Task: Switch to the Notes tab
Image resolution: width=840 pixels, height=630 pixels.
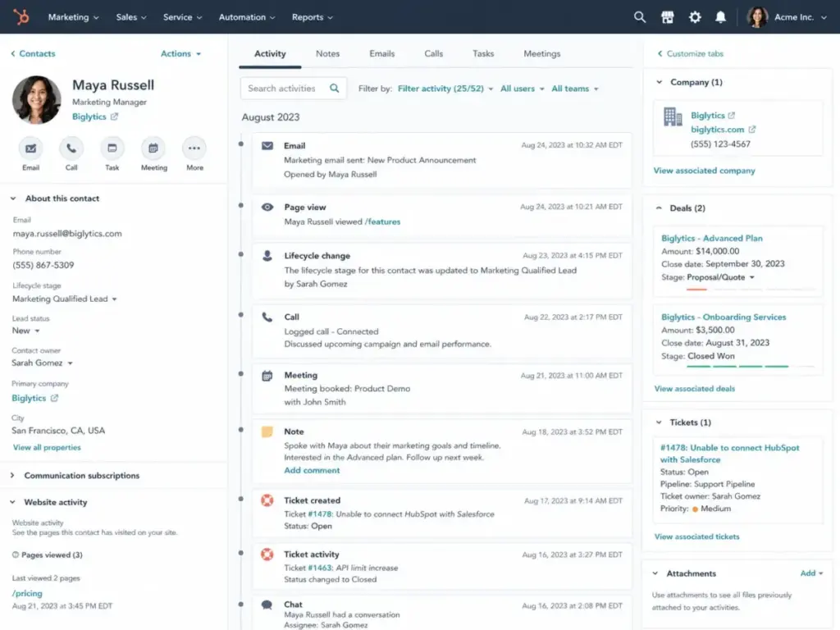Action: tap(328, 53)
